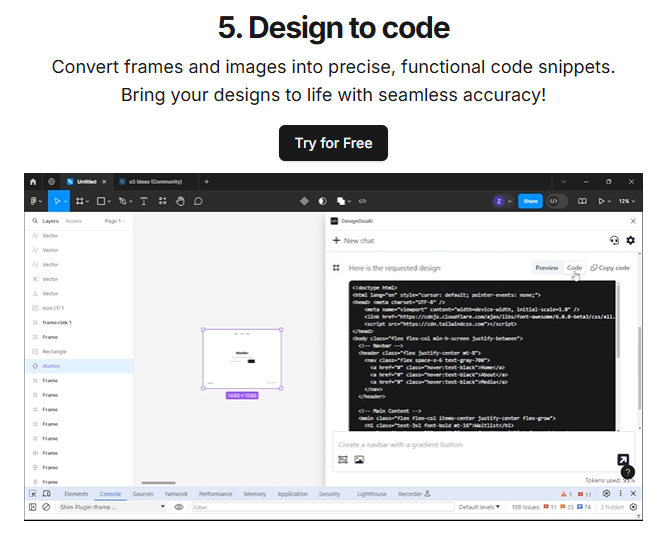Viewport: 665px width, 535px height.
Task: Open the 12% zoom dropdown
Action: pos(627,201)
